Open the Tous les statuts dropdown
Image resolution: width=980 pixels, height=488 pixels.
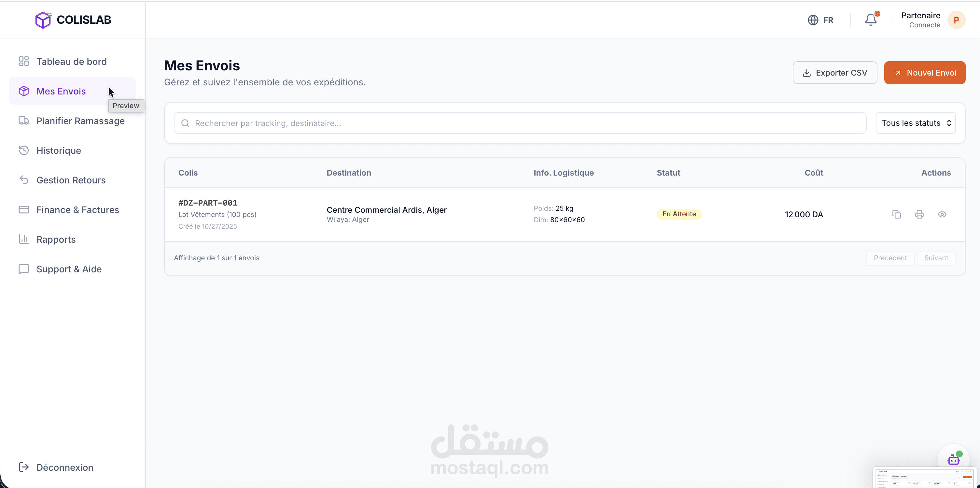tap(915, 123)
